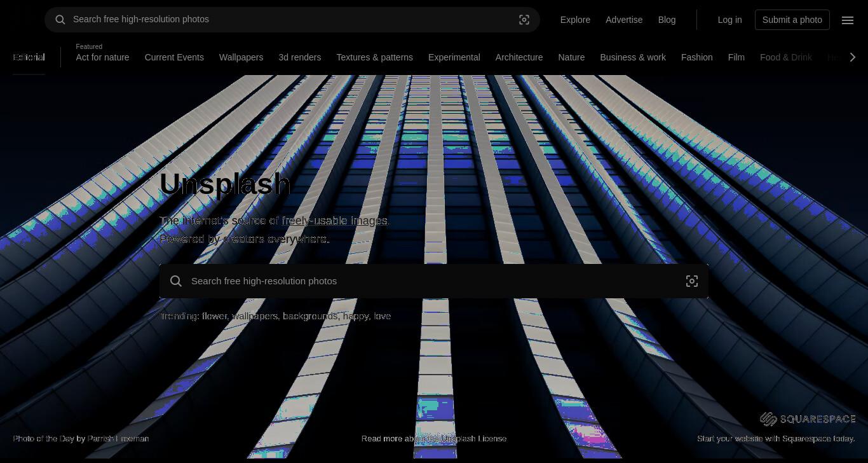Select the Wallpapers topic

(x=241, y=57)
